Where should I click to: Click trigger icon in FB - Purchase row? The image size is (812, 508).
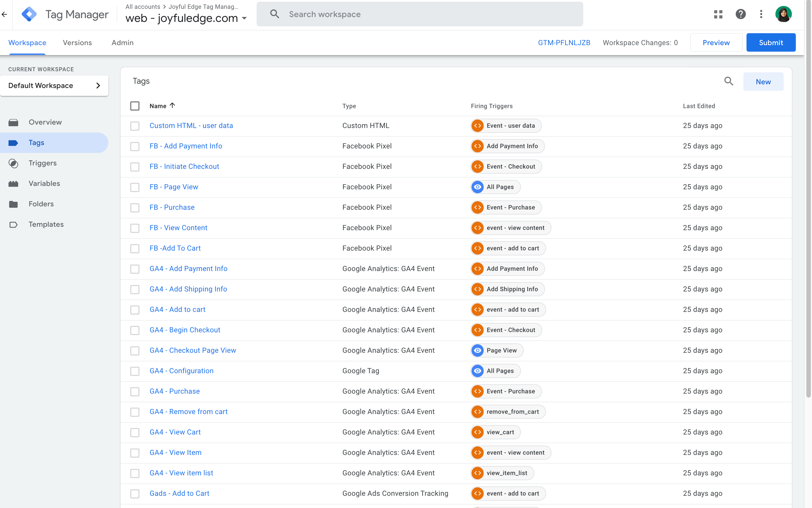click(477, 208)
